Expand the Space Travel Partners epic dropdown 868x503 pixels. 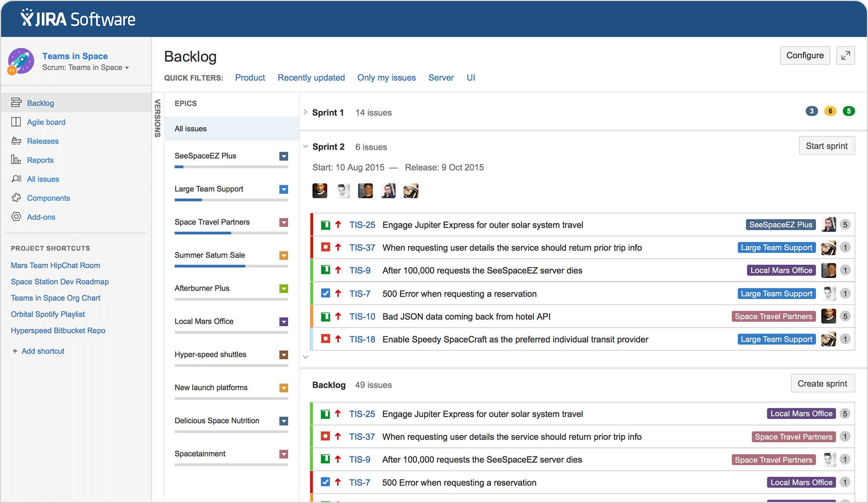pyautogui.click(x=284, y=222)
